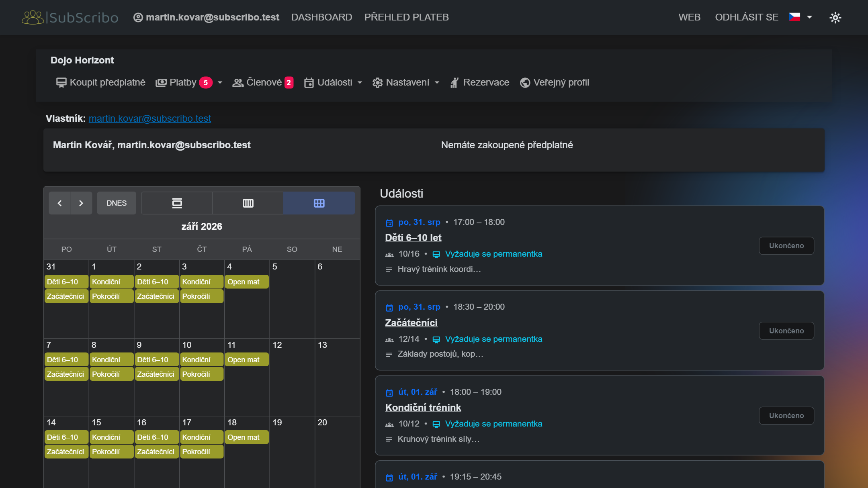Click the SubScribo logo
The width and height of the screenshot is (868, 488).
pos(70,17)
